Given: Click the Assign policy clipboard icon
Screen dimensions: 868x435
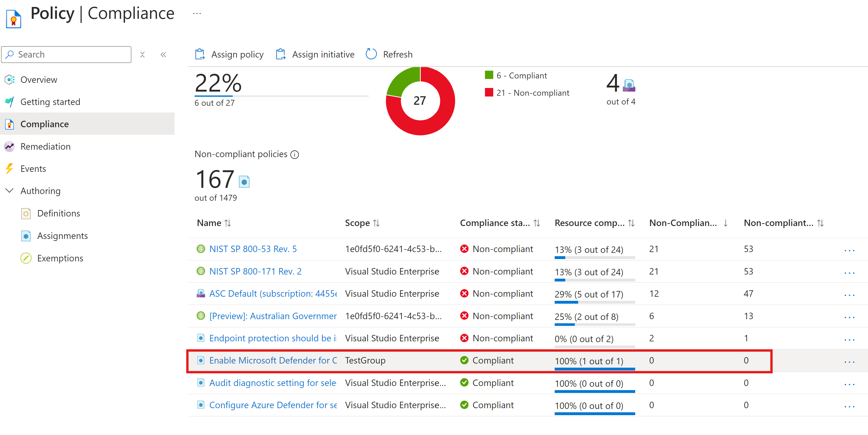Looking at the screenshot, I should 200,54.
